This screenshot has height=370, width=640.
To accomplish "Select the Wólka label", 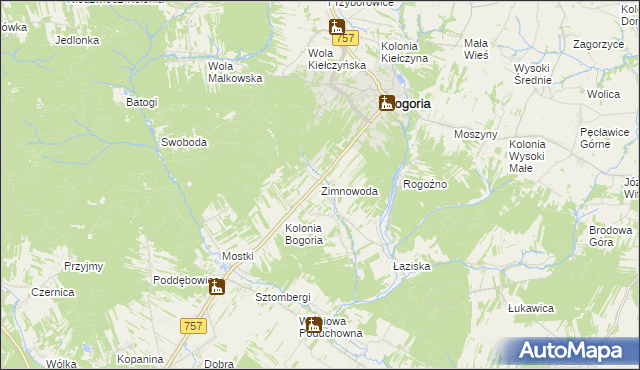I will (x=61, y=364).
